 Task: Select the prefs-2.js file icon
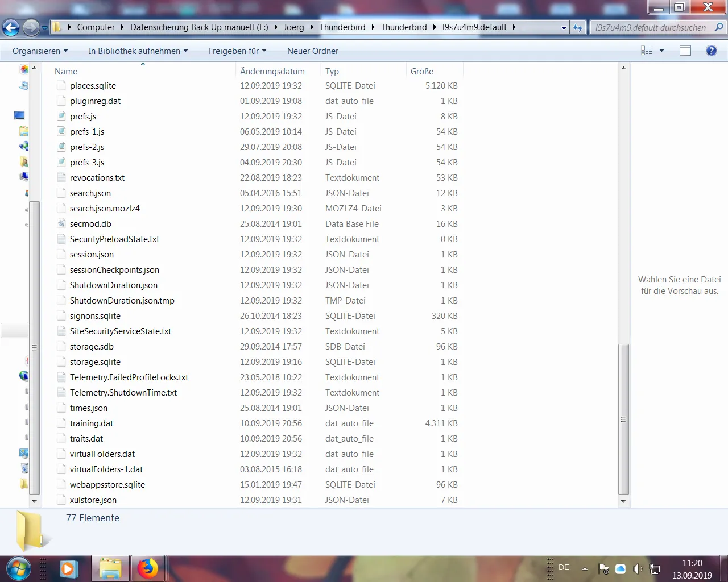61,147
